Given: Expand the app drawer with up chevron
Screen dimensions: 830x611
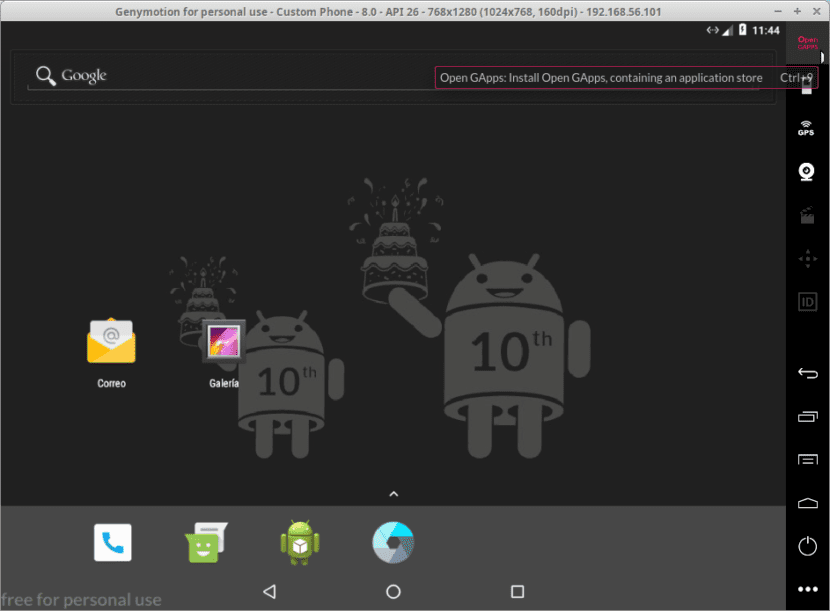Looking at the screenshot, I should click(393, 493).
